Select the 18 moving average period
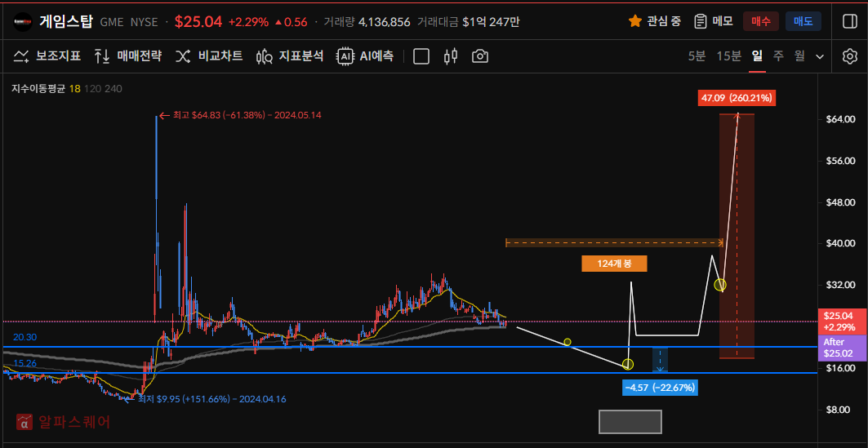 click(x=75, y=88)
